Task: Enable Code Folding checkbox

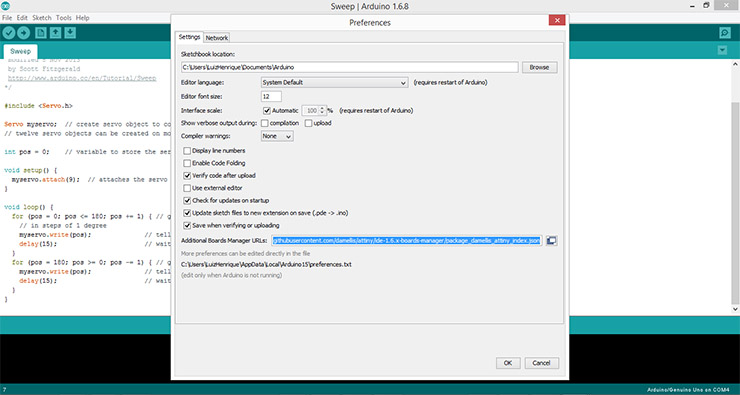Action: 187,163
